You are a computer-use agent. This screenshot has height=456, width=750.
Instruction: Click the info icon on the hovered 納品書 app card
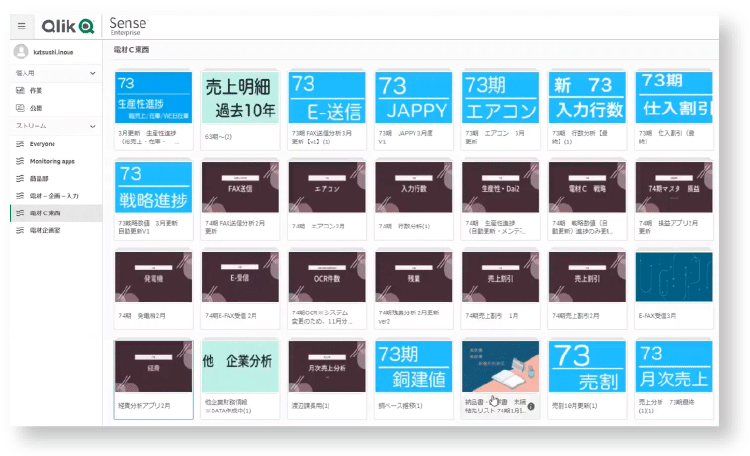[531, 406]
